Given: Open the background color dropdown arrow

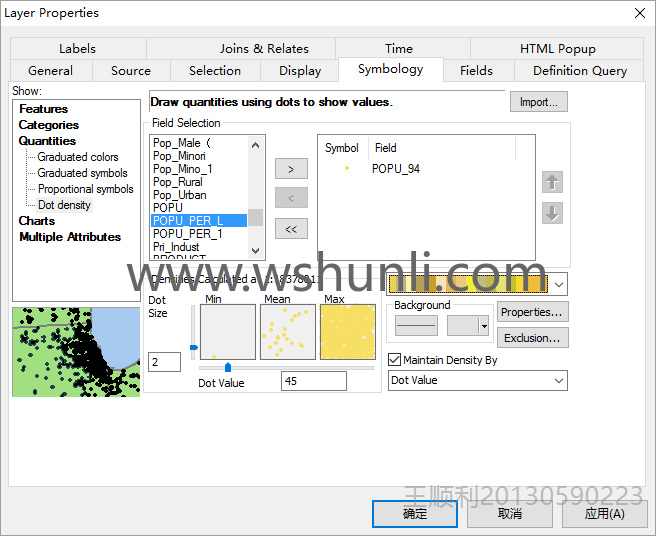Looking at the screenshot, I should point(484,326).
